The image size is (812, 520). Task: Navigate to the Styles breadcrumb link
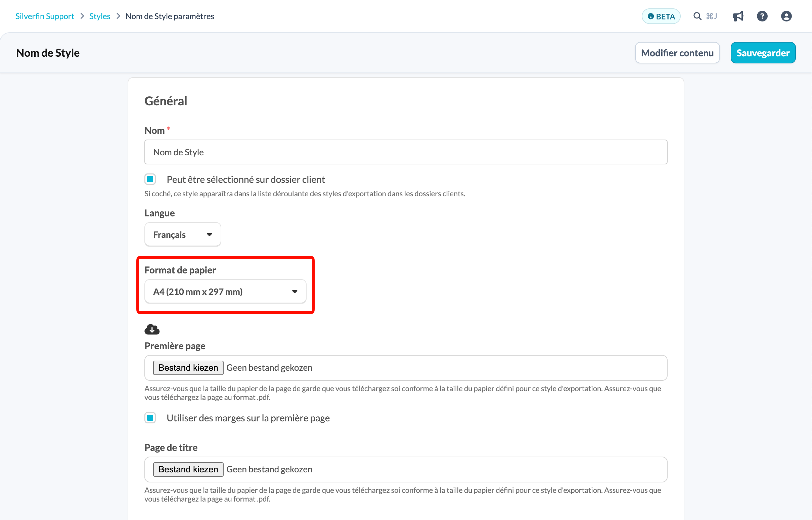pyautogui.click(x=100, y=16)
